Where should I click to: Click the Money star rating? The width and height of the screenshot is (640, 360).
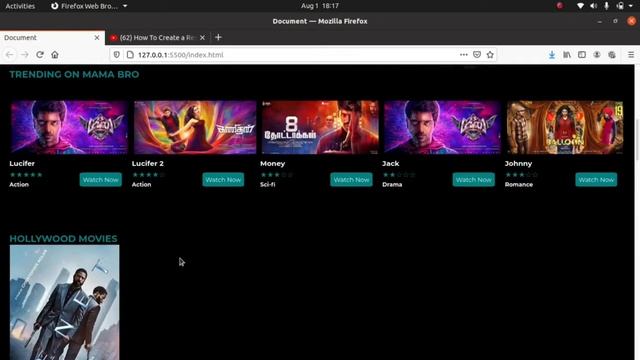pyautogui.click(x=277, y=175)
